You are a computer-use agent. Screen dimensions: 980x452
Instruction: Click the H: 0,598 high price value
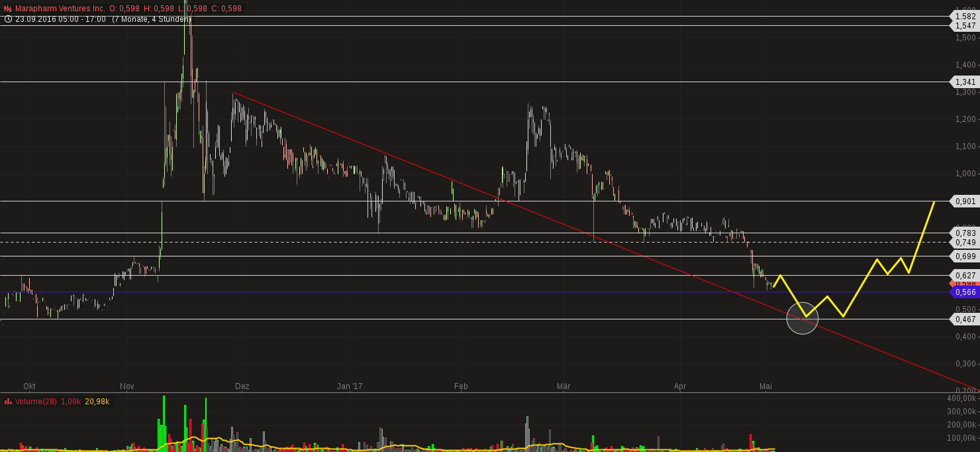159,9
